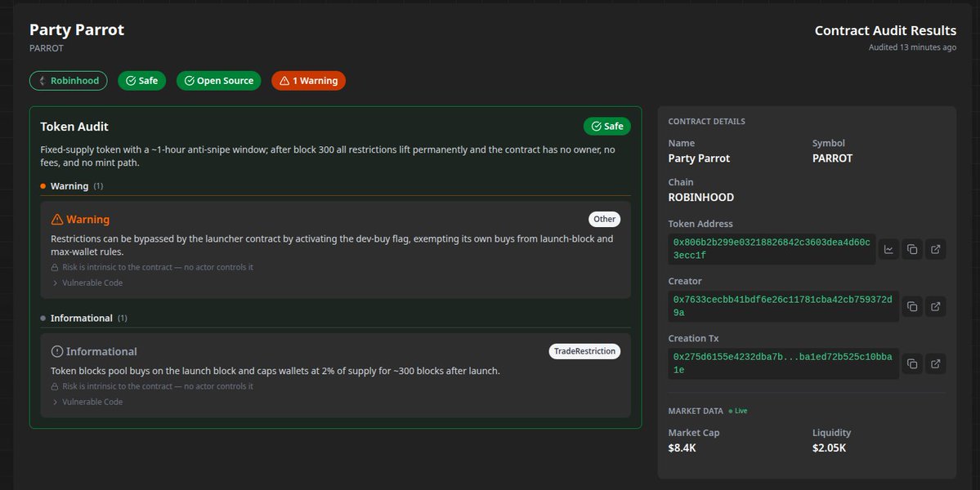Click the Other tag on the Warning card
Viewport: 980px width, 490px height.
pos(604,219)
